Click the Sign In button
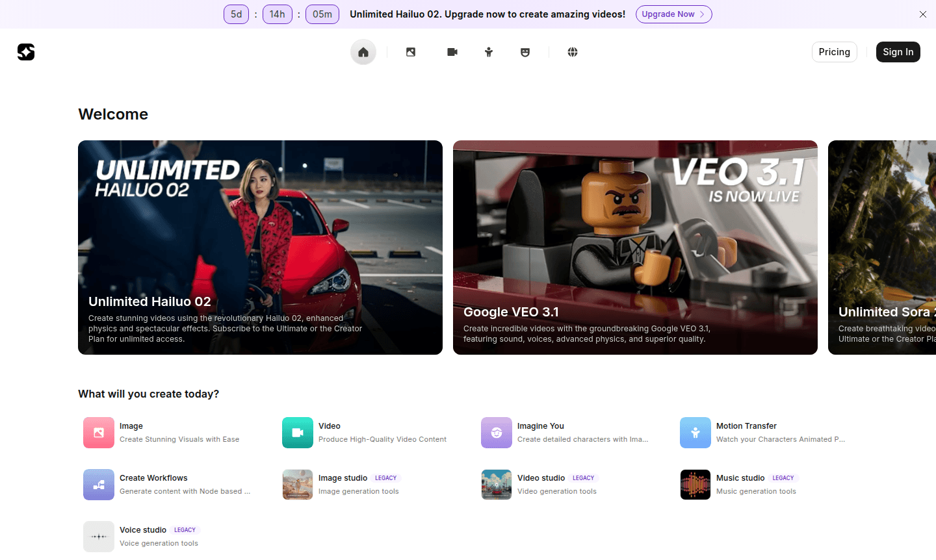The image size is (936, 560). pyautogui.click(x=898, y=52)
